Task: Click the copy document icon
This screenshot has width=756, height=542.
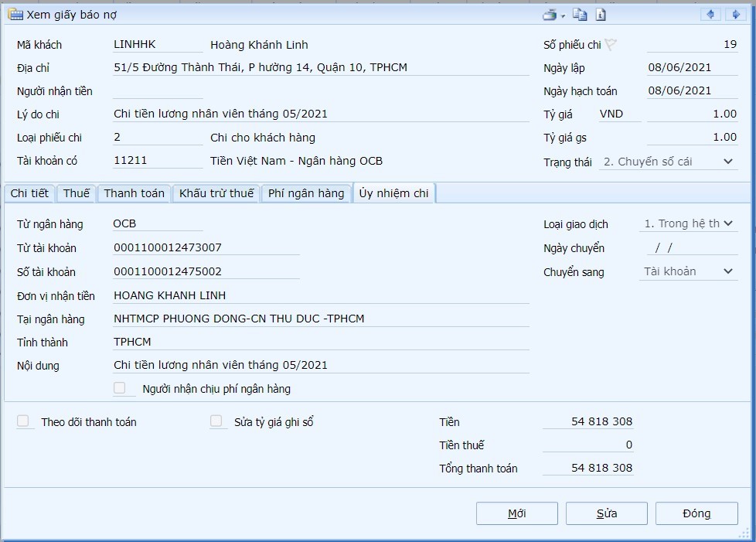Action: 580,15
